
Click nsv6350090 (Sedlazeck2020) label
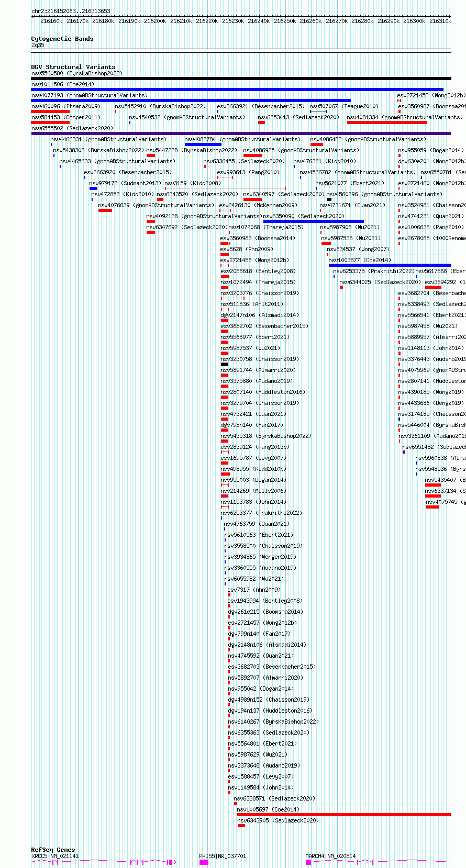pos(304,217)
